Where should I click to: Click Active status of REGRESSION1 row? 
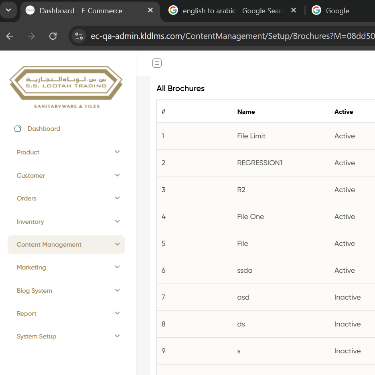pyautogui.click(x=345, y=163)
